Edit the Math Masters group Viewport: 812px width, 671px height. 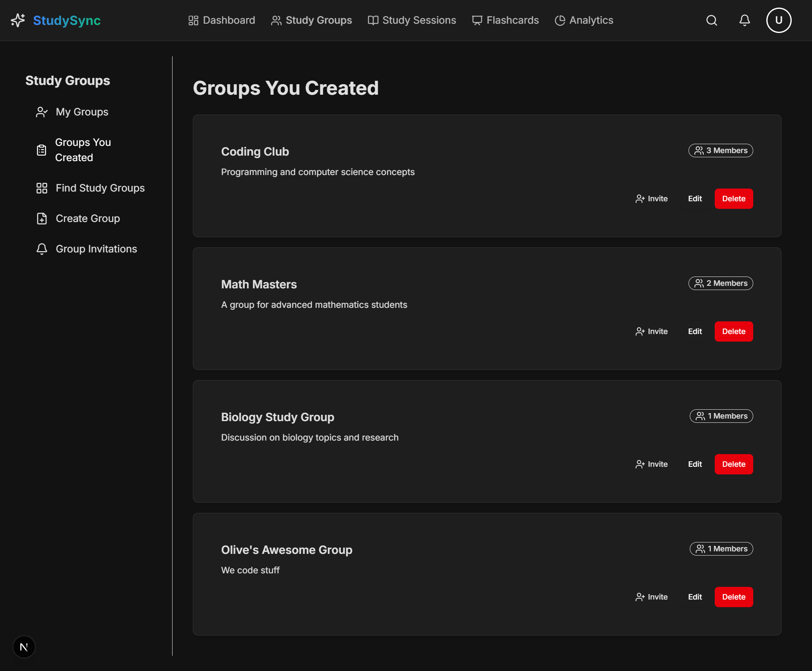coord(694,331)
